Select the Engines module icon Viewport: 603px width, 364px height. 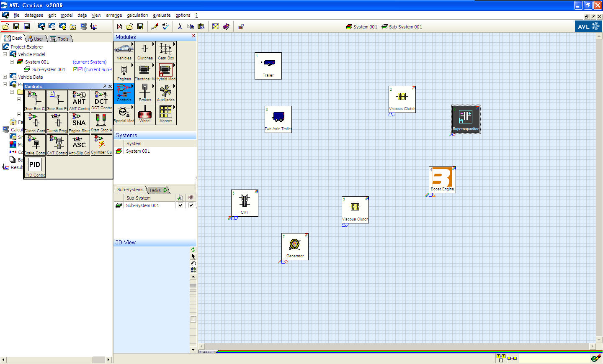click(124, 72)
